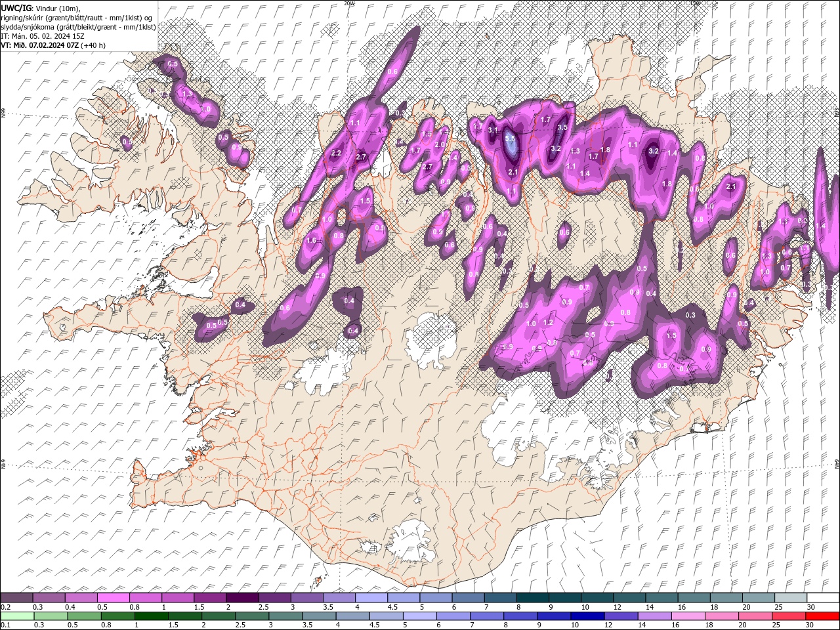Click the darkest green 1–1.5 rain legend swatch

[152, 616]
